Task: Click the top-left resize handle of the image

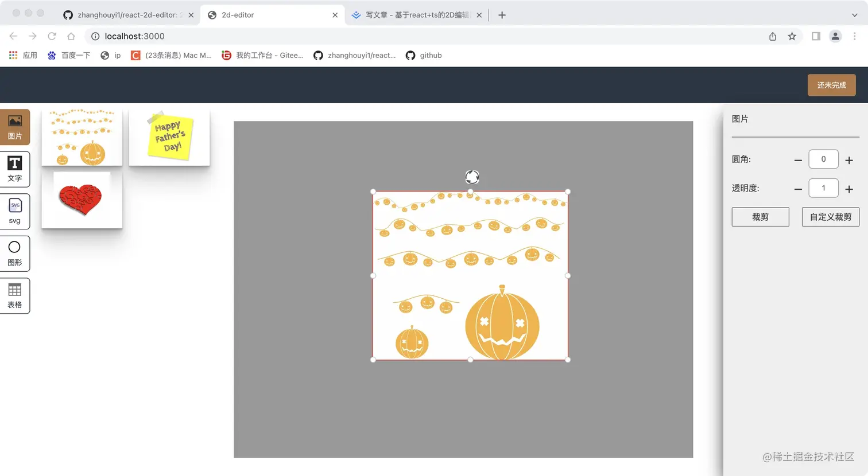Action: coord(373,192)
